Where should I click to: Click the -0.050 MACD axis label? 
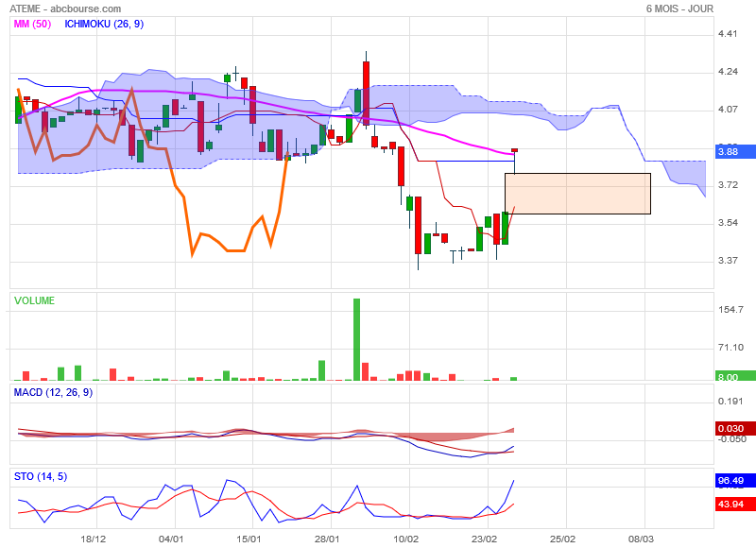[731, 439]
